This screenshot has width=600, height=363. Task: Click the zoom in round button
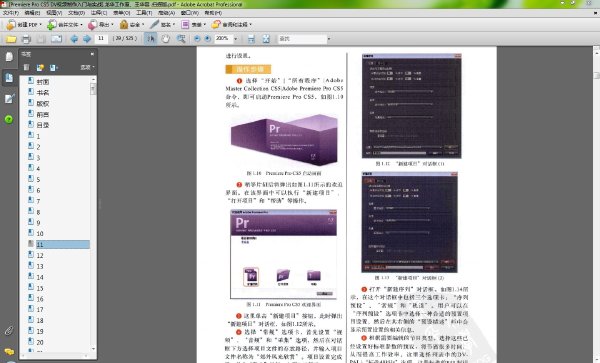point(207,39)
